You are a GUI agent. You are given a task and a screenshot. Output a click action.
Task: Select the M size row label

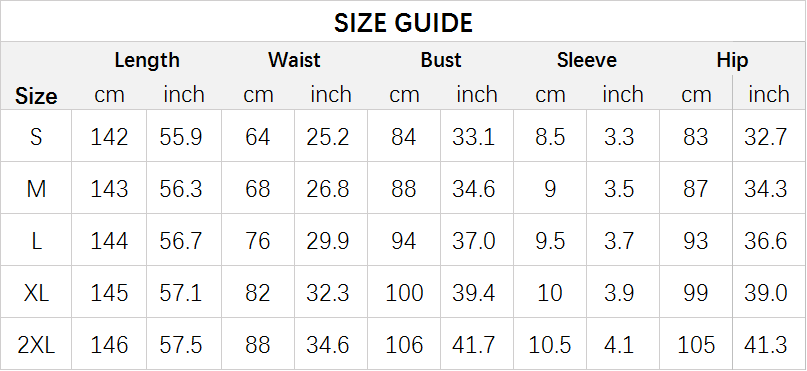[x=36, y=189]
